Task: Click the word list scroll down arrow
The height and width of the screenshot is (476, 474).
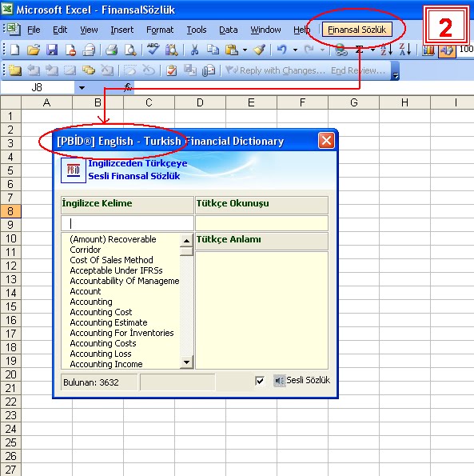Action: (x=186, y=362)
